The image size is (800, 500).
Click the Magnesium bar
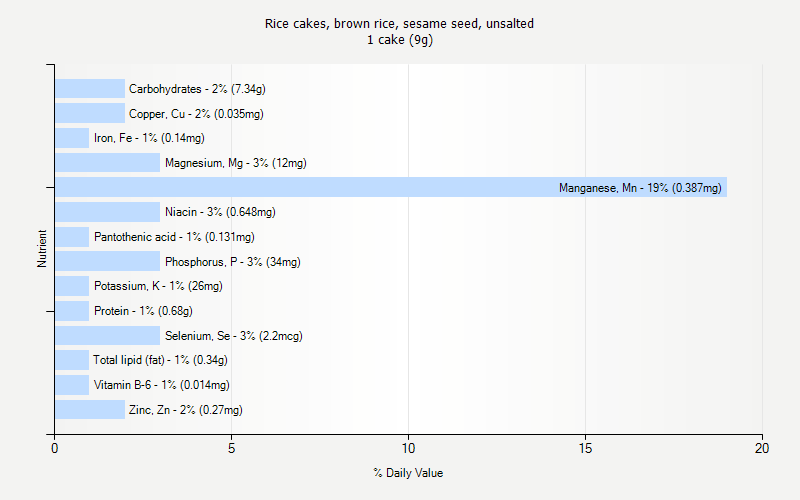pyautogui.click(x=108, y=162)
